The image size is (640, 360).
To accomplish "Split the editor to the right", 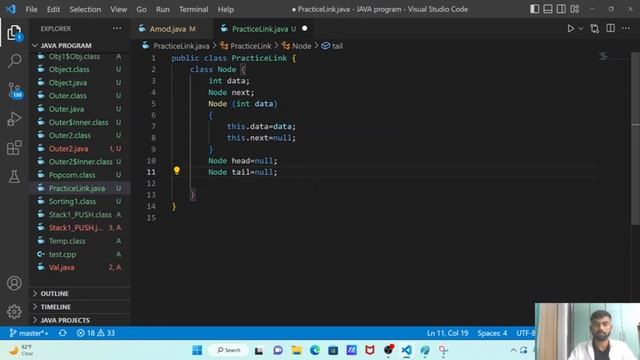I will pos(611,28).
